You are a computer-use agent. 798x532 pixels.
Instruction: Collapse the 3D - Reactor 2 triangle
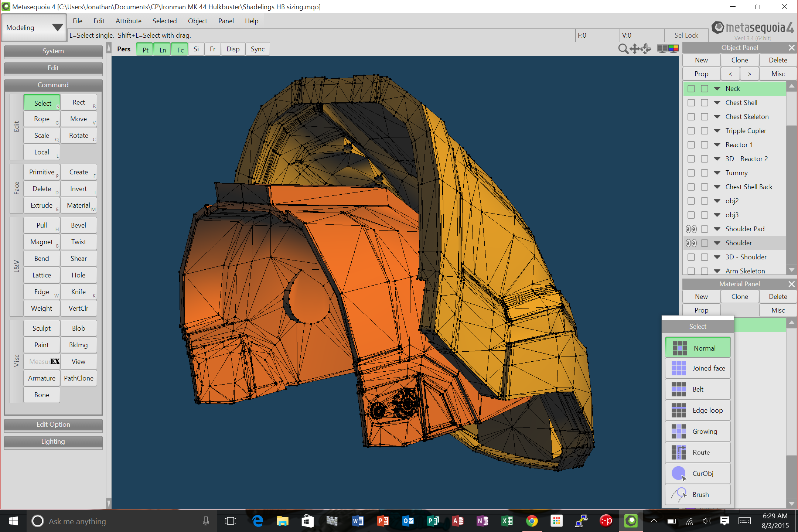(x=717, y=159)
